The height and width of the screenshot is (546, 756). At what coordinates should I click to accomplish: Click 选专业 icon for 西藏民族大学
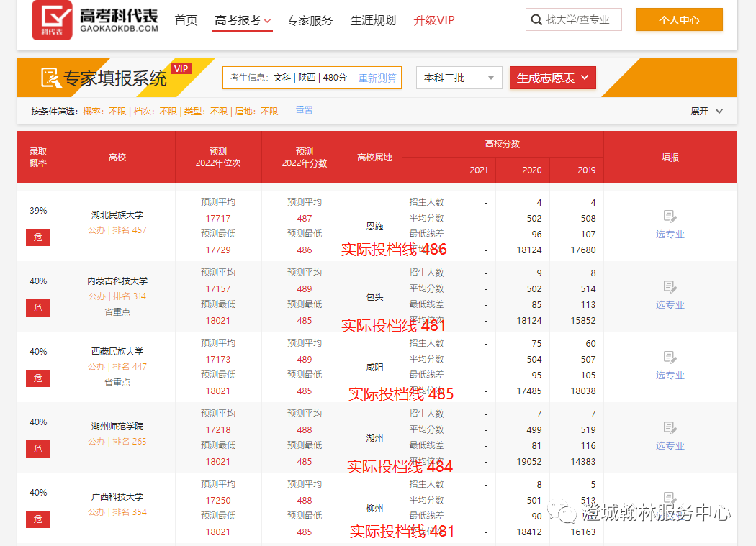(x=670, y=357)
